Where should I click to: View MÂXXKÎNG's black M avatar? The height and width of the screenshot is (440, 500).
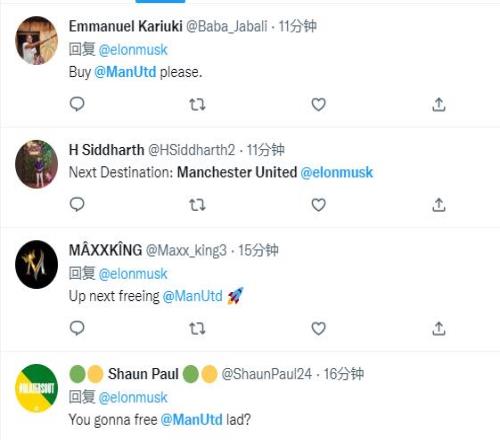(x=36, y=264)
